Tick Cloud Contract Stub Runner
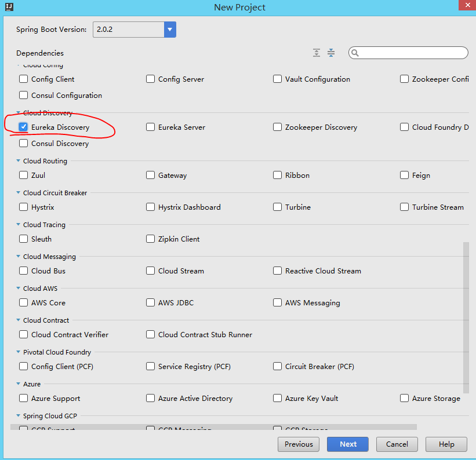Screen dimensions: 476x460 click(x=150, y=334)
